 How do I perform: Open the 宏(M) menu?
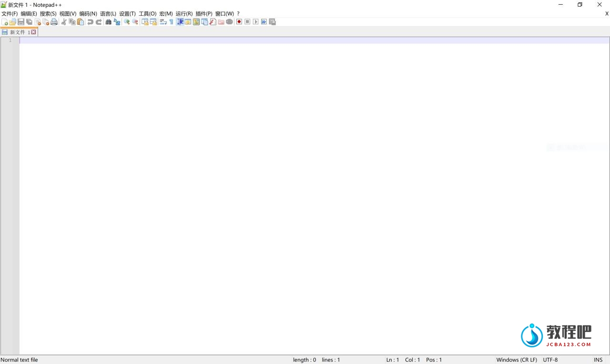click(x=166, y=14)
